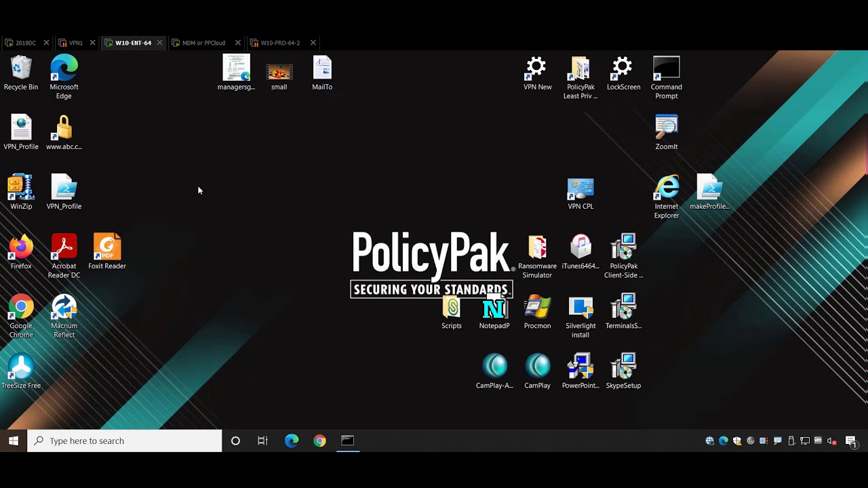Launch Google Chrome from the desktop icon
This screenshot has width=868, height=488.
click(x=21, y=316)
